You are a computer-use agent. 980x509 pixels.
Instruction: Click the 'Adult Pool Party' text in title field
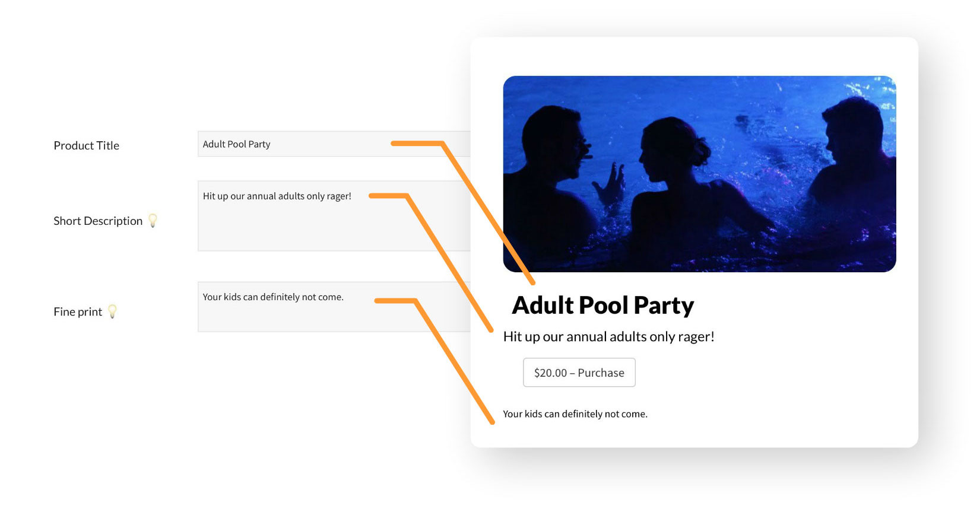(237, 144)
